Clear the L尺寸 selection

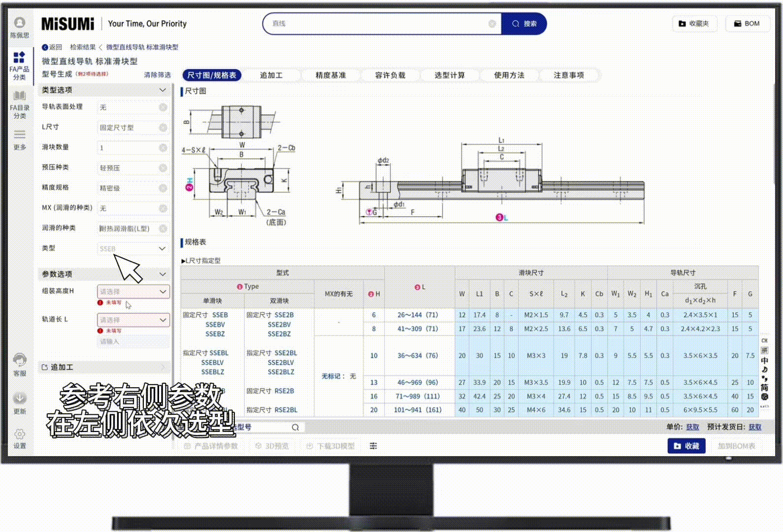[163, 128]
